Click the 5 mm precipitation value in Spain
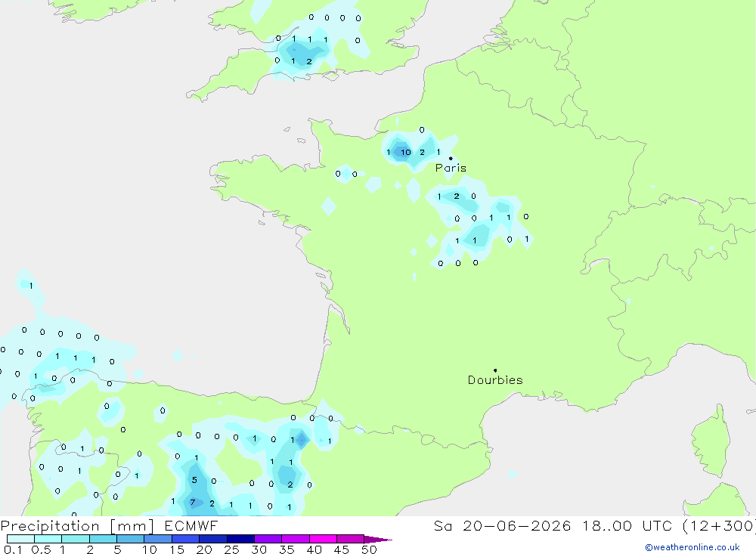 point(194,480)
